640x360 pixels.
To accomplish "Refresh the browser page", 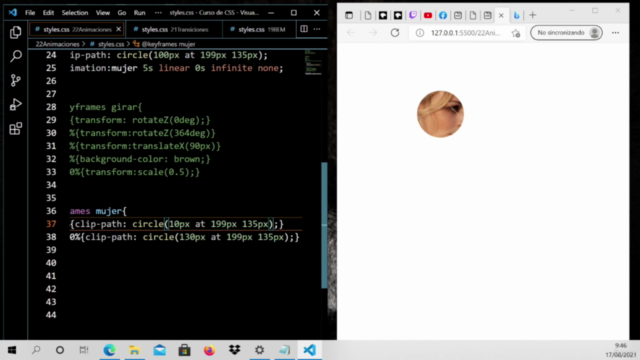I will coord(395,33).
